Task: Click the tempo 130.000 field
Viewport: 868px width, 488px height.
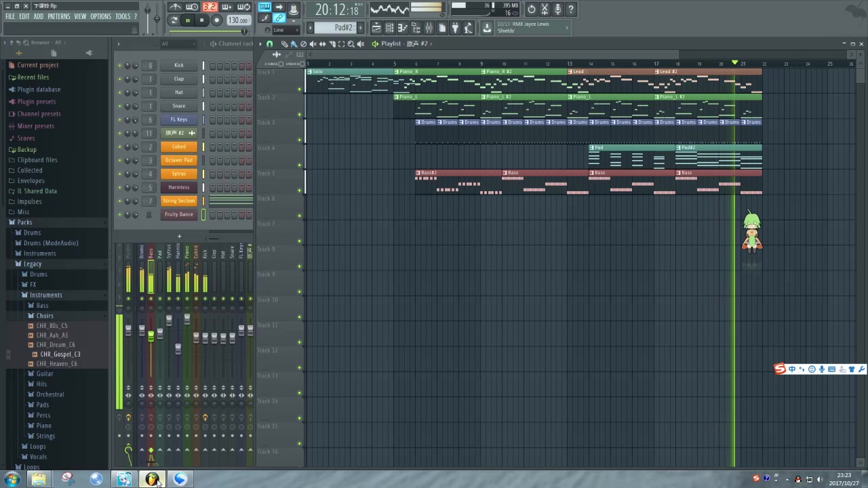Action: (x=239, y=20)
